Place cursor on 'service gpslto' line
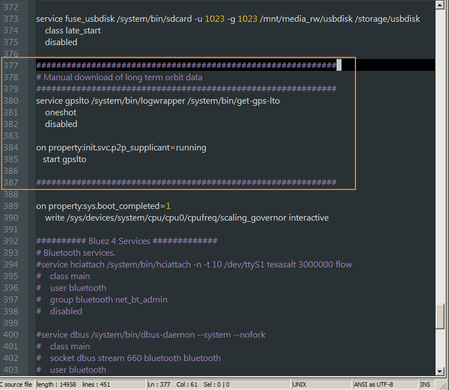The image size is (450, 390). [x=158, y=101]
